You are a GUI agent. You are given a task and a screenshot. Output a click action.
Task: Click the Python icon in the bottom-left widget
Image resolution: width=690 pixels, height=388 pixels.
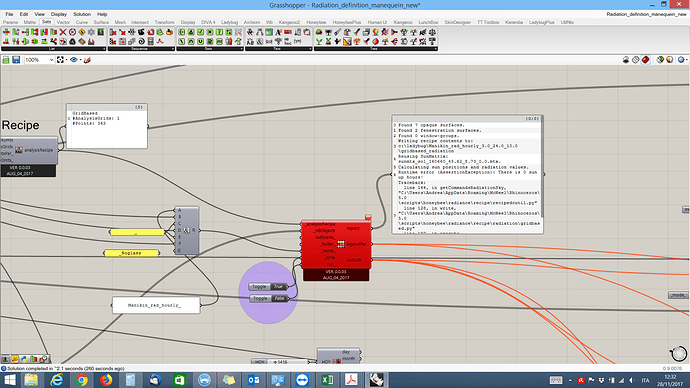coord(24,359)
